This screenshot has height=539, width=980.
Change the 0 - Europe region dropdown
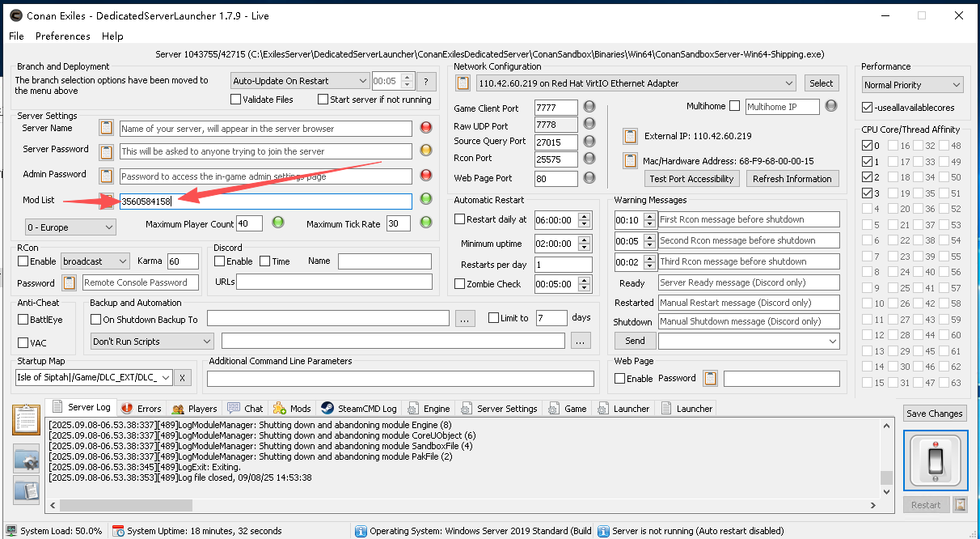[x=70, y=227]
